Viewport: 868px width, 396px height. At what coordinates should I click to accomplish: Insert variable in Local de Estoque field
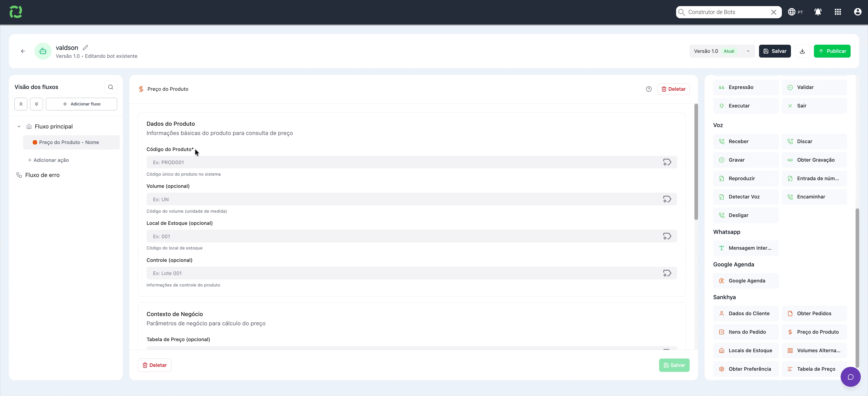coord(667,236)
